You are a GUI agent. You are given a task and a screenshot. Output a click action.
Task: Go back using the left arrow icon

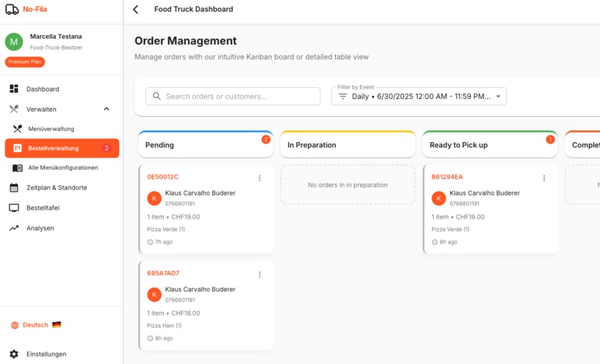coord(135,9)
